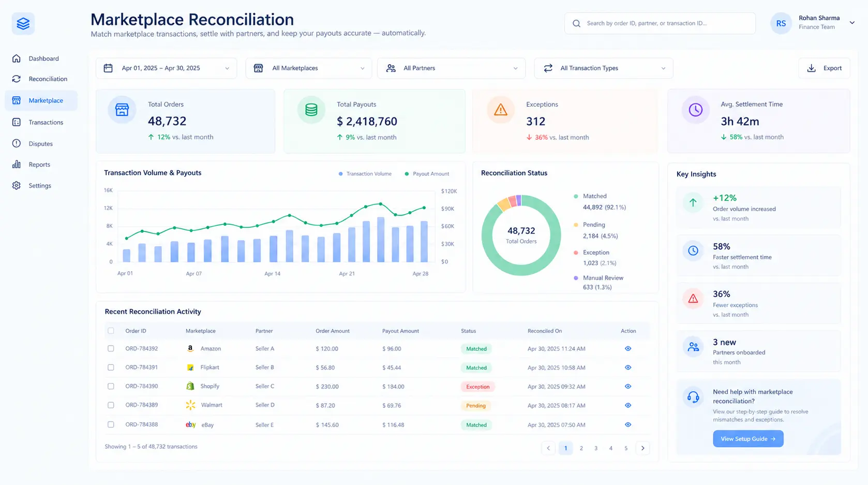Image resolution: width=868 pixels, height=485 pixels.
Task: Open the date range dropdown Apr 01–Apr 30
Action: 166,68
